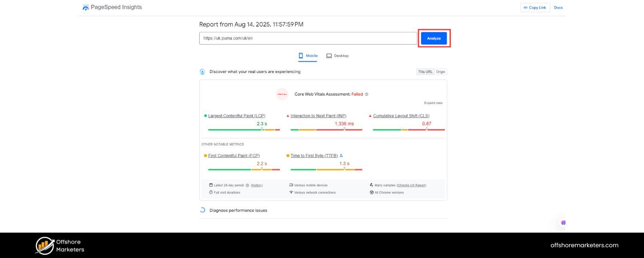Click the Core Web Vitals failed pulse icon

tap(282, 94)
